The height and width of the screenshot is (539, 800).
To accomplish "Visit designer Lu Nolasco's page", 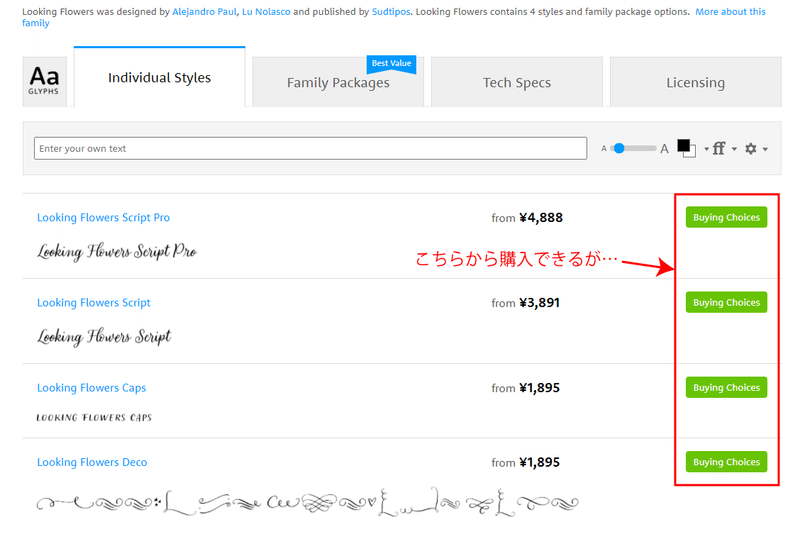I will tap(266, 12).
